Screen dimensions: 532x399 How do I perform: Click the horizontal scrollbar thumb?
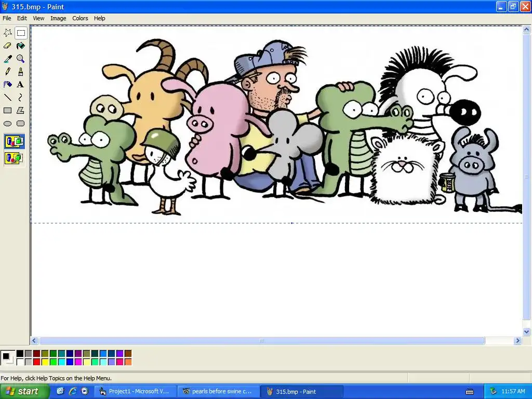click(262, 341)
